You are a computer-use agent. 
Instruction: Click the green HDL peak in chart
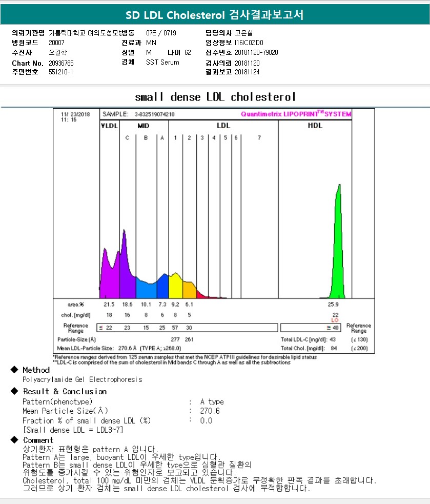tap(337, 251)
